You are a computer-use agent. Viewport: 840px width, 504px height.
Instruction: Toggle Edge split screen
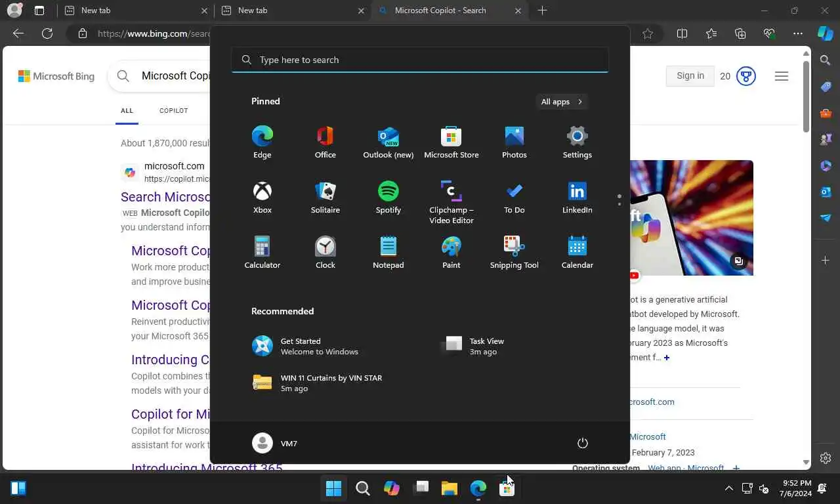682,33
